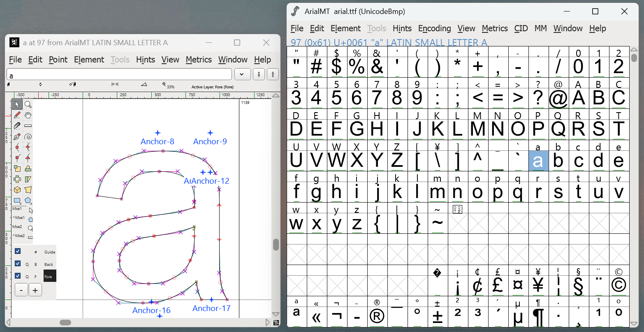Select glyph b in the character grid
The width and height of the screenshot is (644, 332).
click(x=558, y=161)
